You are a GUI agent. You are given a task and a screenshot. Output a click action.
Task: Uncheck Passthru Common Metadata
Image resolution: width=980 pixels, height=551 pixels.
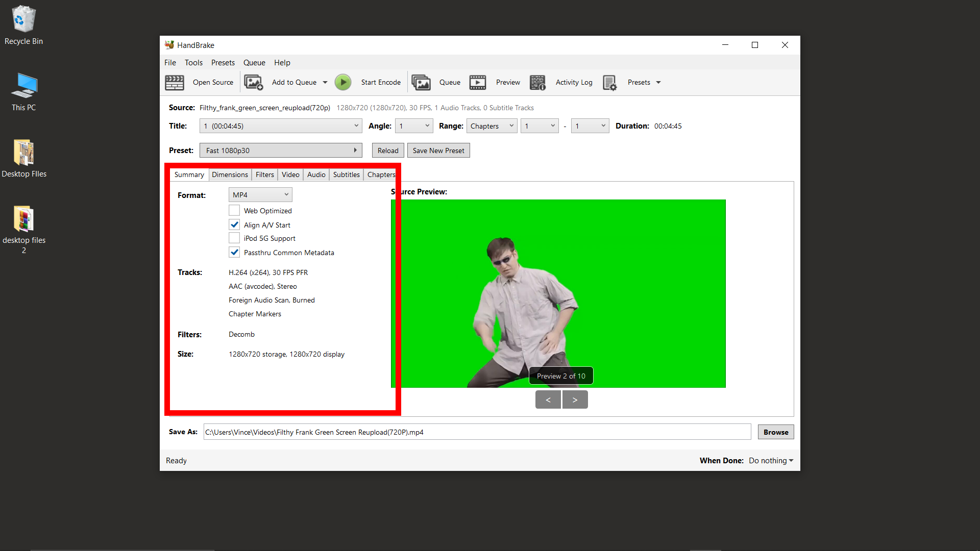click(x=234, y=252)
